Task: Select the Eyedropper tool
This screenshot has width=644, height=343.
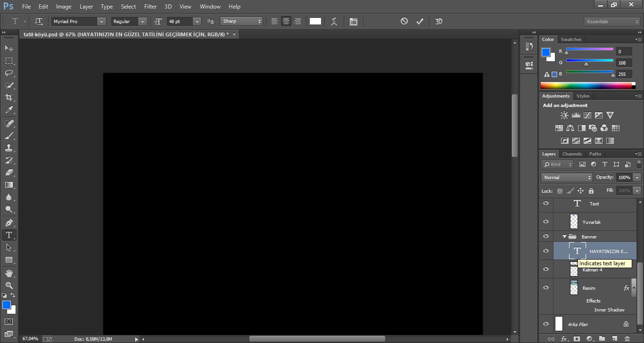Action: pyautogui.click(x=9, y=110)
